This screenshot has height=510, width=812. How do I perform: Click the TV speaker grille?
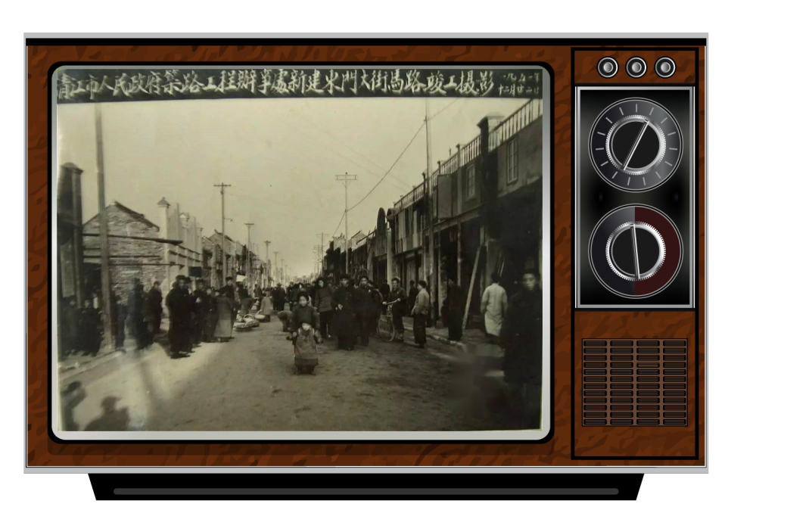point(635,383)
